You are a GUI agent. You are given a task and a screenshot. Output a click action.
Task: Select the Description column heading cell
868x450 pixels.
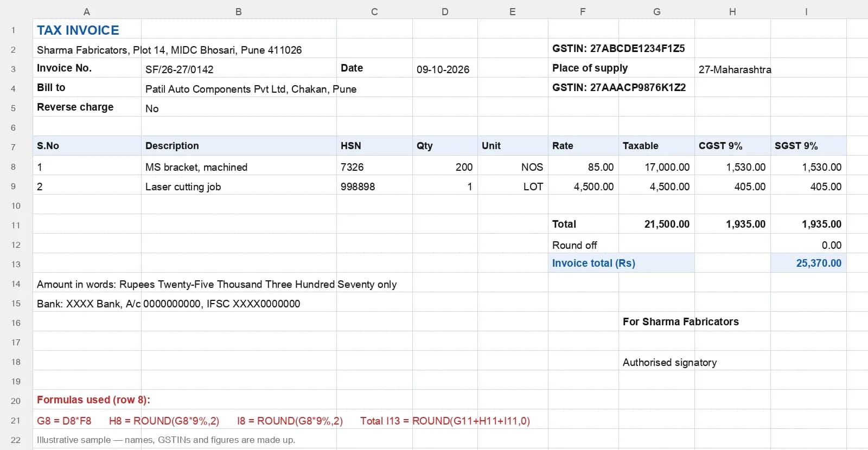pyautogui.click(x=239, y=145)
